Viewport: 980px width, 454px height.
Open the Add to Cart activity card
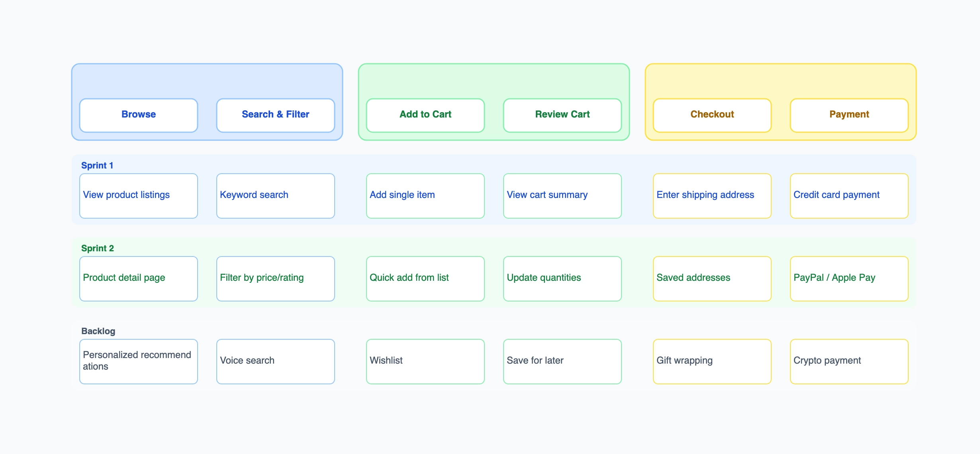click(x=425, y=115)
